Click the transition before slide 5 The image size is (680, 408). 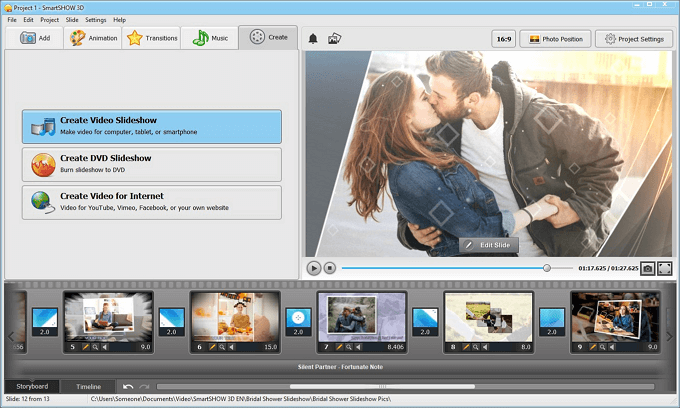pos(45,322)
